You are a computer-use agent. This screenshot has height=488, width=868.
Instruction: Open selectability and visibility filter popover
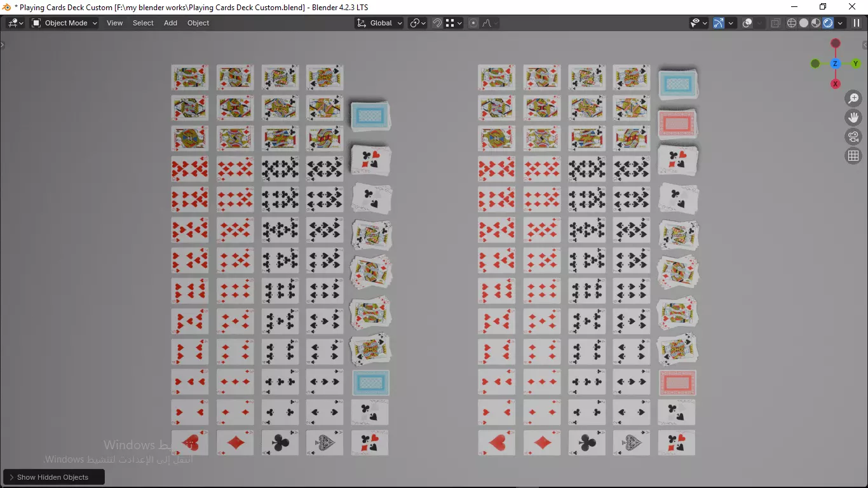pyautogui.click(x=699, y=23)
